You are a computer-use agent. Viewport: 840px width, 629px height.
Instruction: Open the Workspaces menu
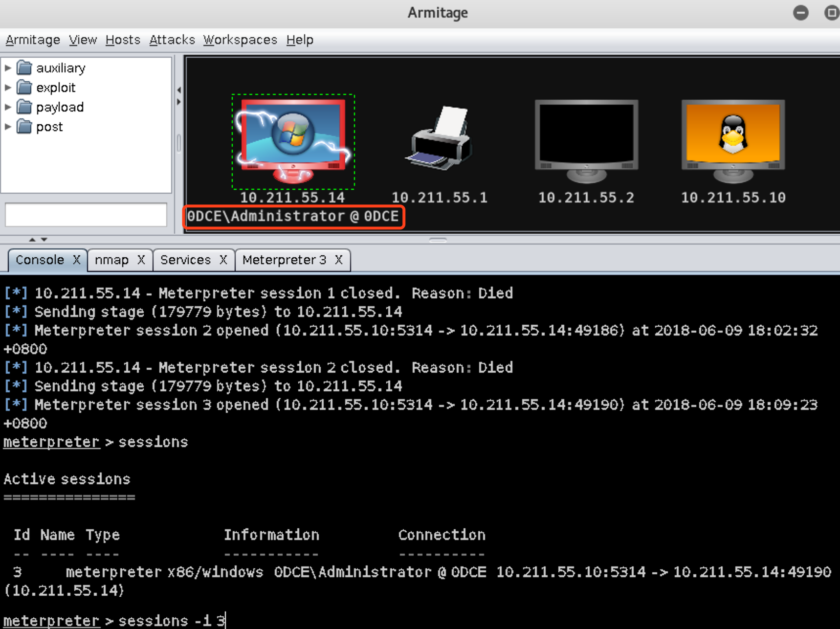(240, 40)
